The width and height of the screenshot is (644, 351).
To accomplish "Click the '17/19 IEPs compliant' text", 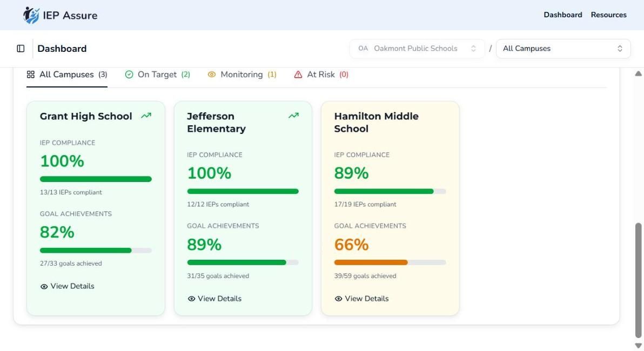I will (365, 205).
